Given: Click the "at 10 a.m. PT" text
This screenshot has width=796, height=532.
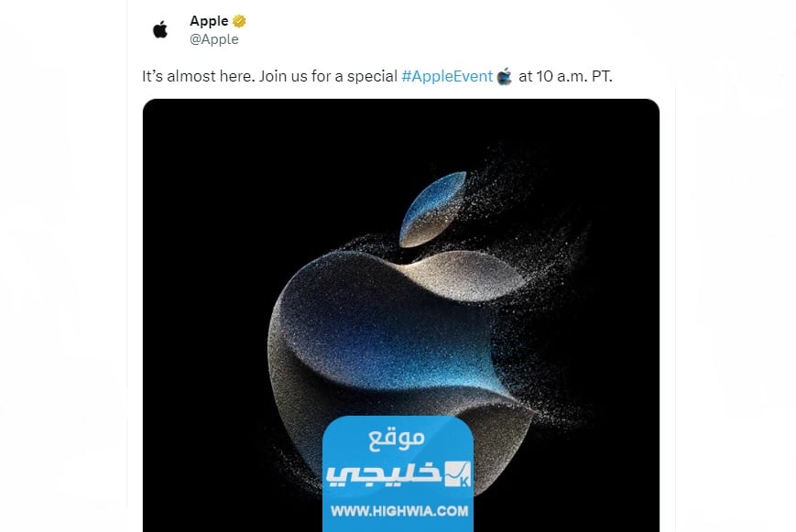Looking at the screenshot, I should tap(565, 76).
